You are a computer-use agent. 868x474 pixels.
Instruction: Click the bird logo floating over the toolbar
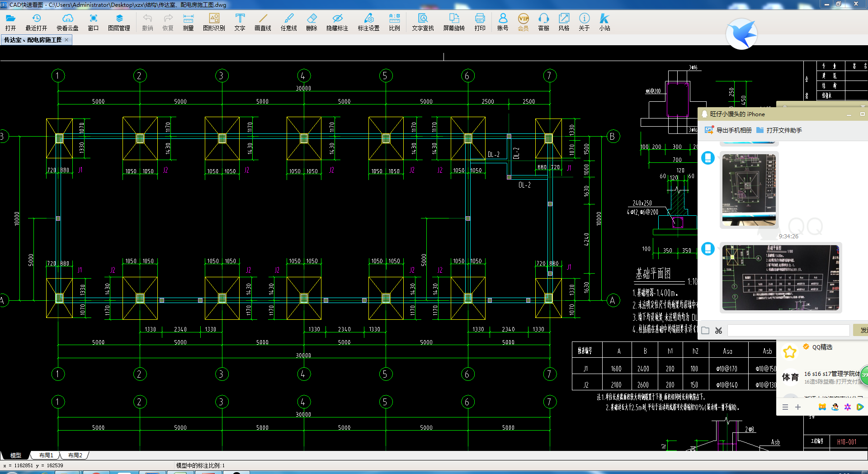pos(741,33)
